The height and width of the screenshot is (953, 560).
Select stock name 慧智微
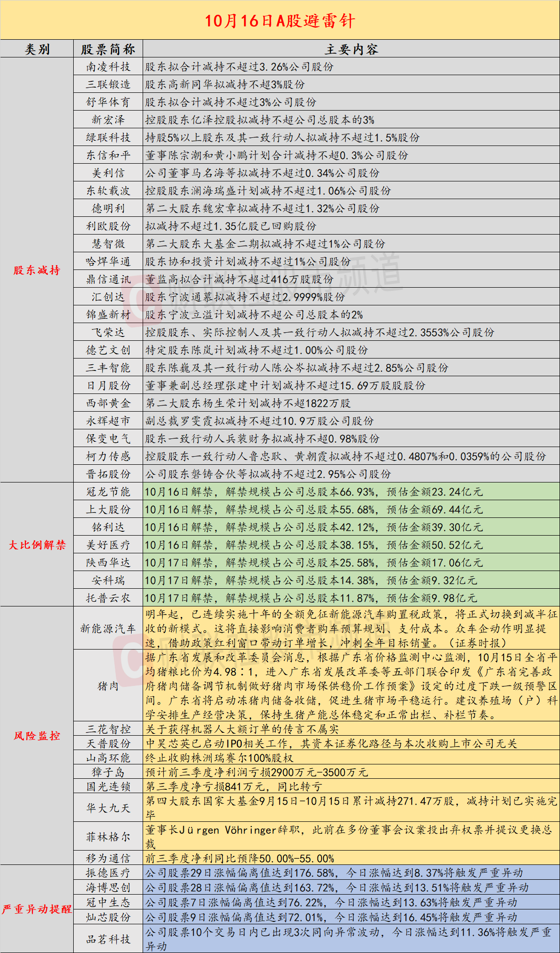point(108,244)
